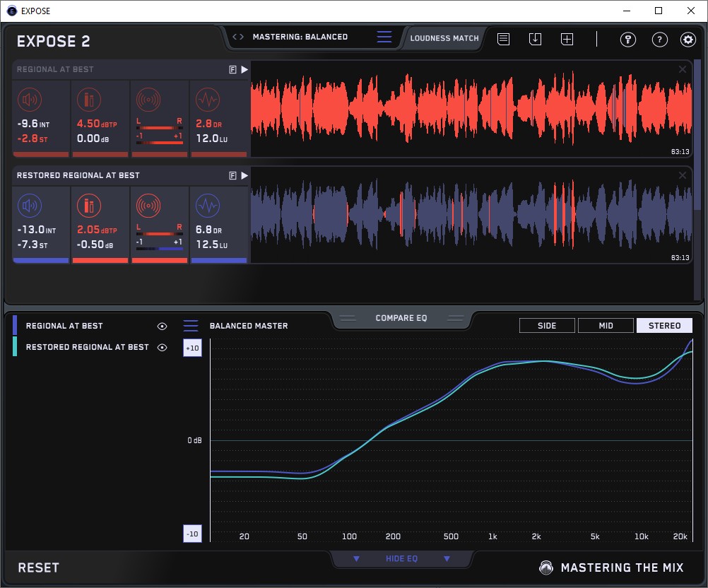Toggle EQ curve visibility for Regional At Best
Image resolution: width=708 pixels, height=588 pixels.
coord(163,327)
